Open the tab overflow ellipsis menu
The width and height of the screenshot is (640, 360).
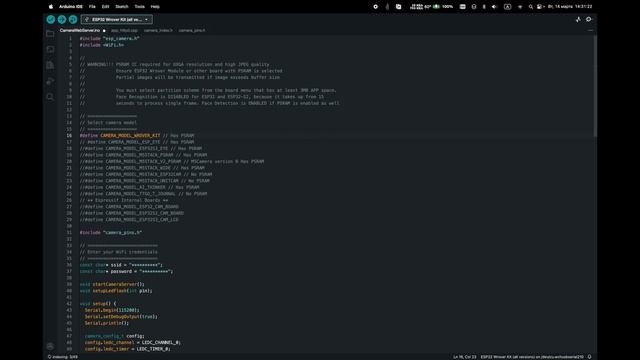click(590, 30)
